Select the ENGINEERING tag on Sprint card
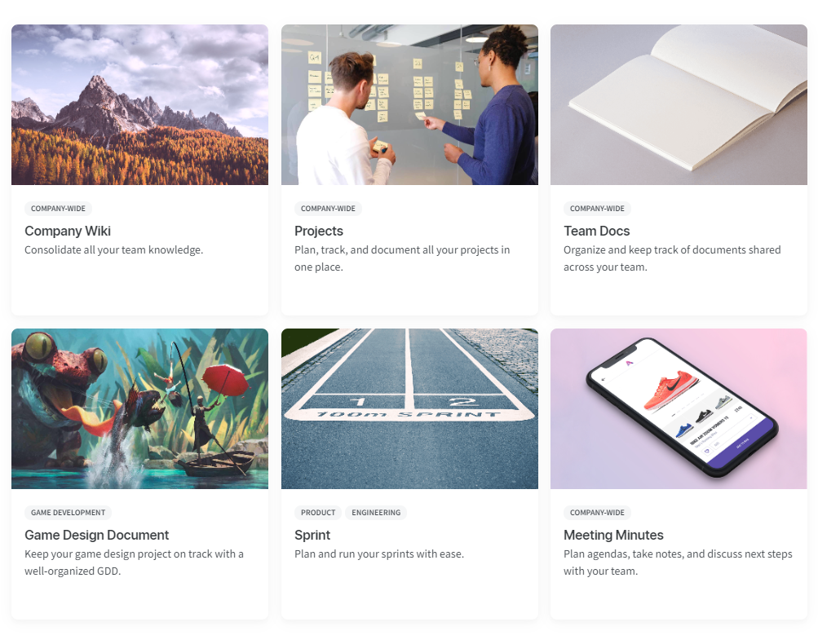The width and height of the screenshot is (818, 644). (x=376, y=513)
